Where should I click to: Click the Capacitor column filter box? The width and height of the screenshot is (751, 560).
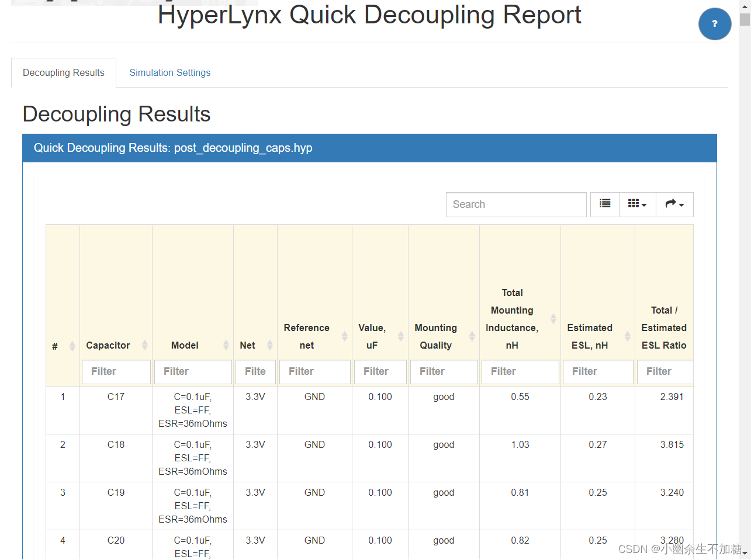coord(116,371)
